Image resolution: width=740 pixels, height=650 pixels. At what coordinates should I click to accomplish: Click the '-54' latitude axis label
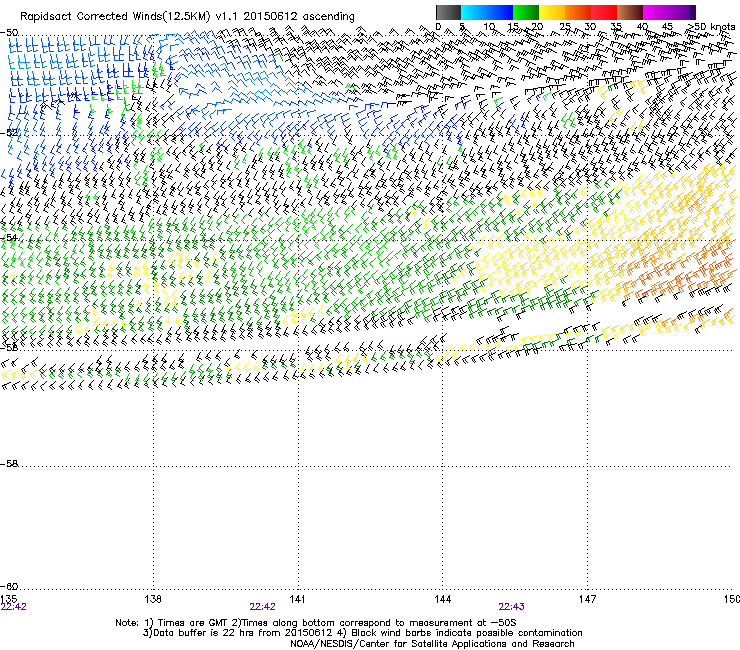click(x=9, y=237)
